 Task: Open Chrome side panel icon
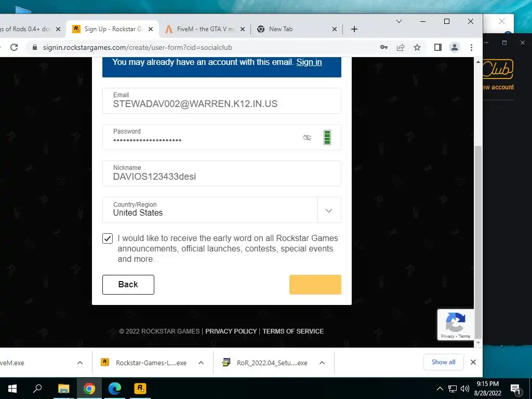tap(437, 47)
